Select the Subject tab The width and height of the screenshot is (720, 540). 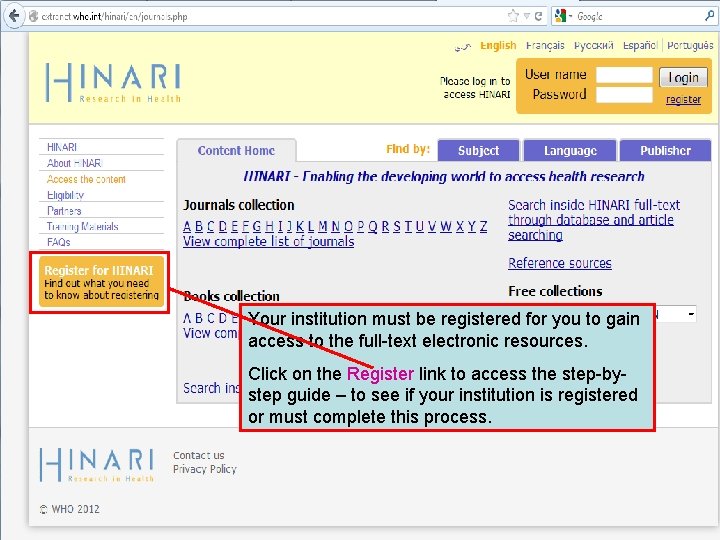(x=478, y=151)
